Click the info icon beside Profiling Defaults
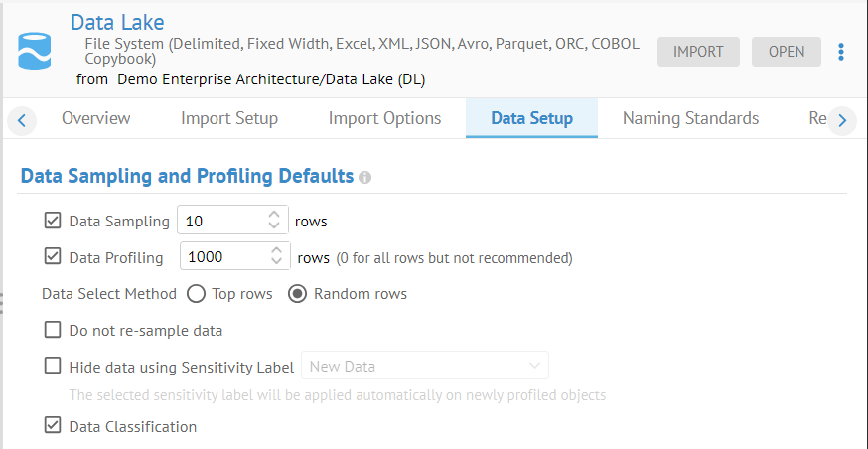The height and width of the screenshot is (449, 868). (365, 178)
